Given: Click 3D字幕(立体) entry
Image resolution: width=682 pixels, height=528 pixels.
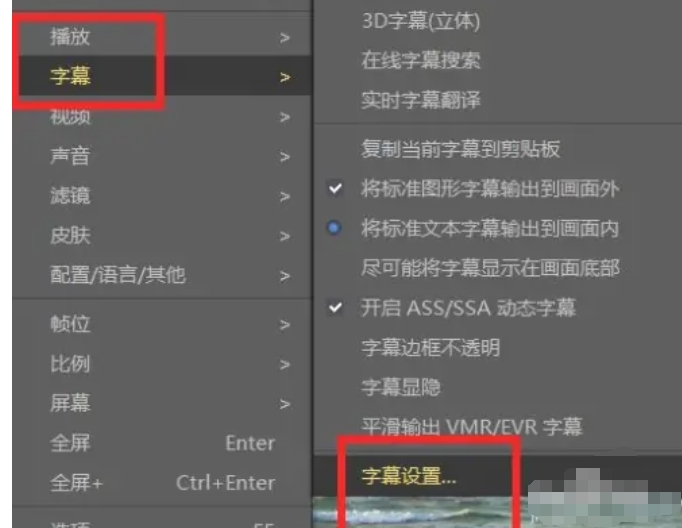Looking at the screenshot, I should click(498, 20).
